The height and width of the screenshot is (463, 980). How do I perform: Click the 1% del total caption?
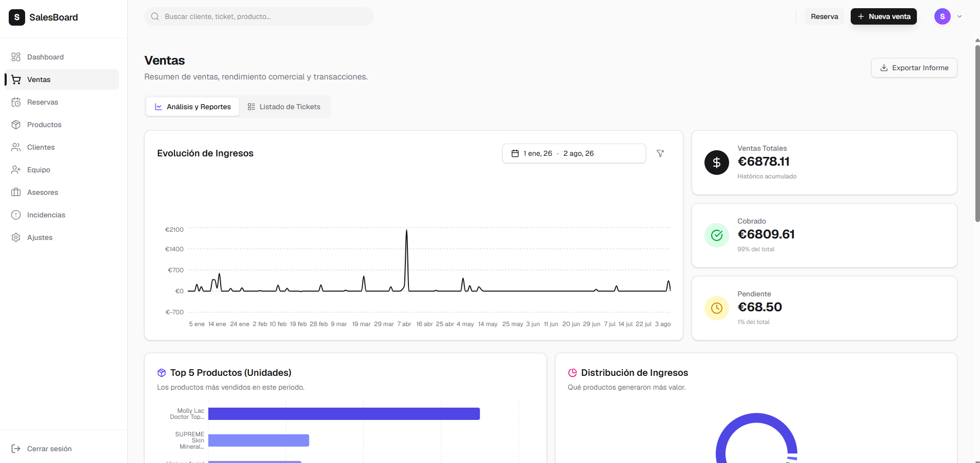pos(753,322)
